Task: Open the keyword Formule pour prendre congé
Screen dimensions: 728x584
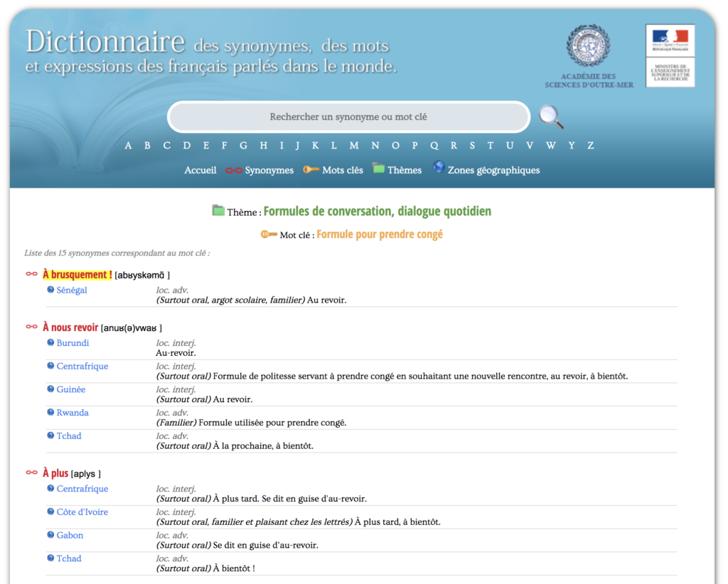Action: 379,234
